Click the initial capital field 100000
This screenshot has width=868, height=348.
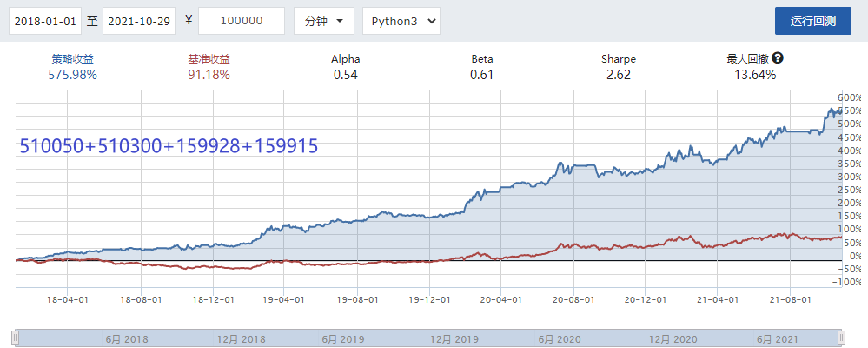(x=242, y=21)
